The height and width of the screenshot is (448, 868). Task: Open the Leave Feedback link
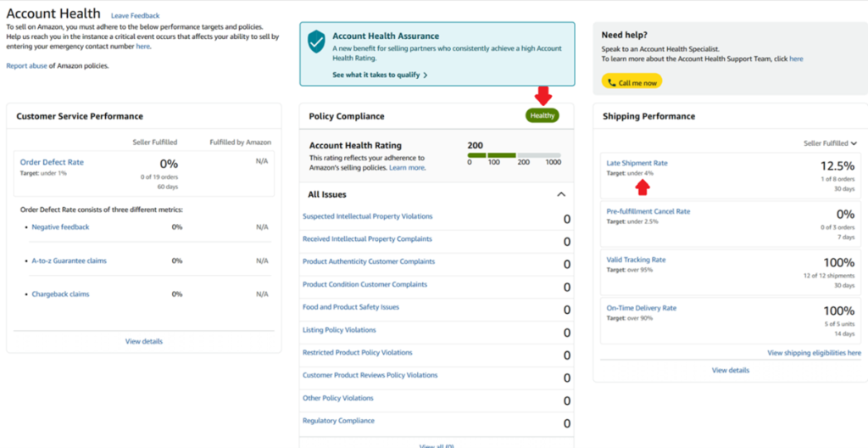click(x=135, y=16)
